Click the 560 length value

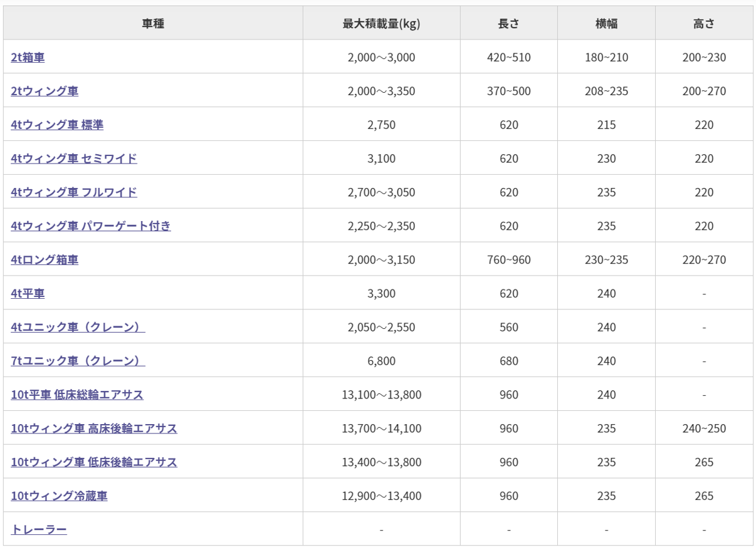point(509,328)
